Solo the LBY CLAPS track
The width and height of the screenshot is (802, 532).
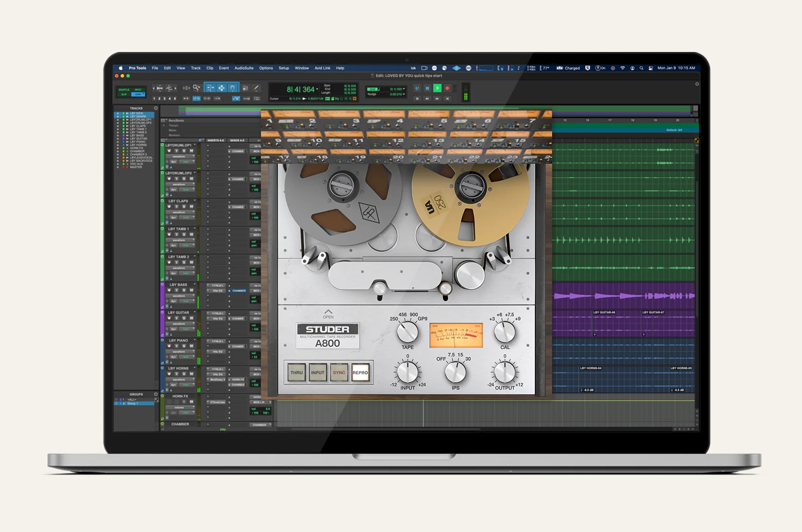184,206
